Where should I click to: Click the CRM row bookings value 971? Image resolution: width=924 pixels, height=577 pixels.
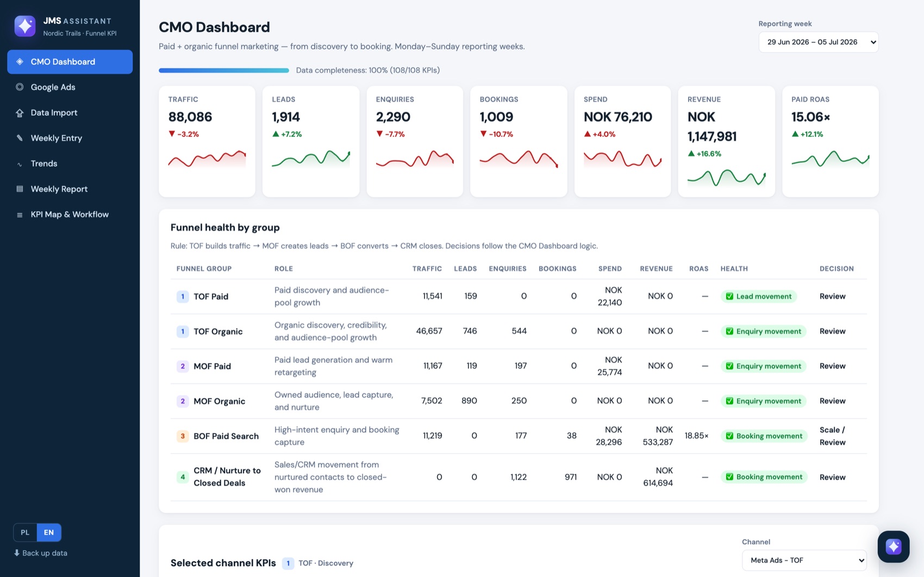[x=571, y=477]
